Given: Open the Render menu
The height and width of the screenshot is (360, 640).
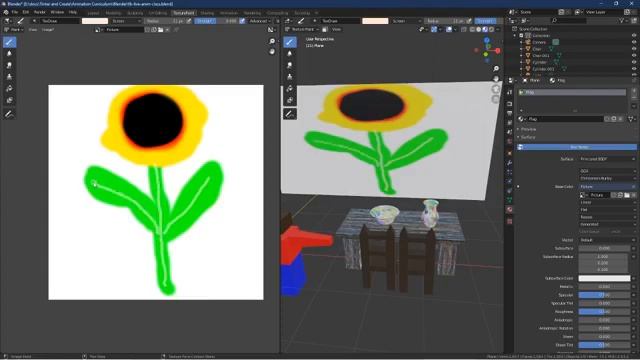Looking at the screenshot, I should tap(40, 12).
